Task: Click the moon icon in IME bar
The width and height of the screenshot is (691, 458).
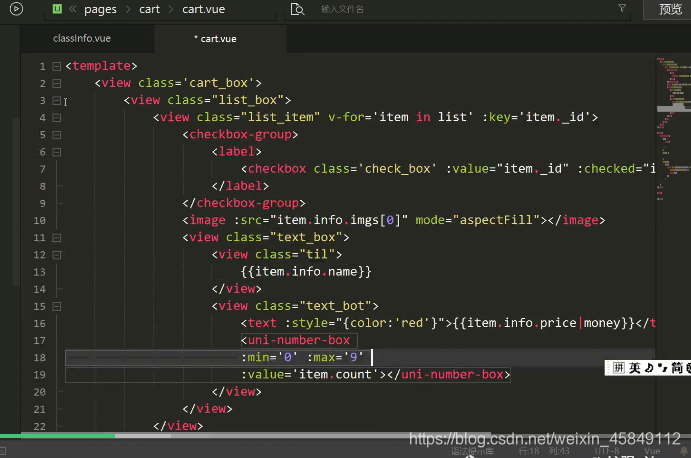Action: coord(649,367)
